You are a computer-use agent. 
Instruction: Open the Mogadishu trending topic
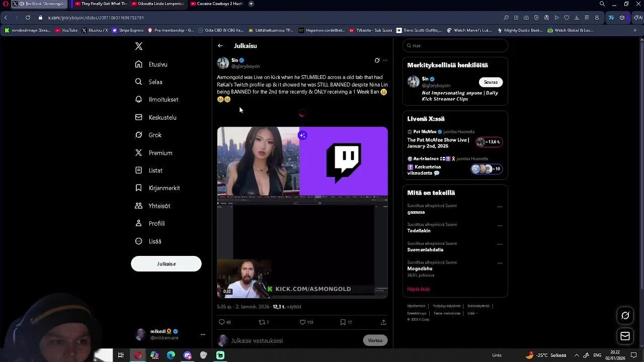[420, 268]
